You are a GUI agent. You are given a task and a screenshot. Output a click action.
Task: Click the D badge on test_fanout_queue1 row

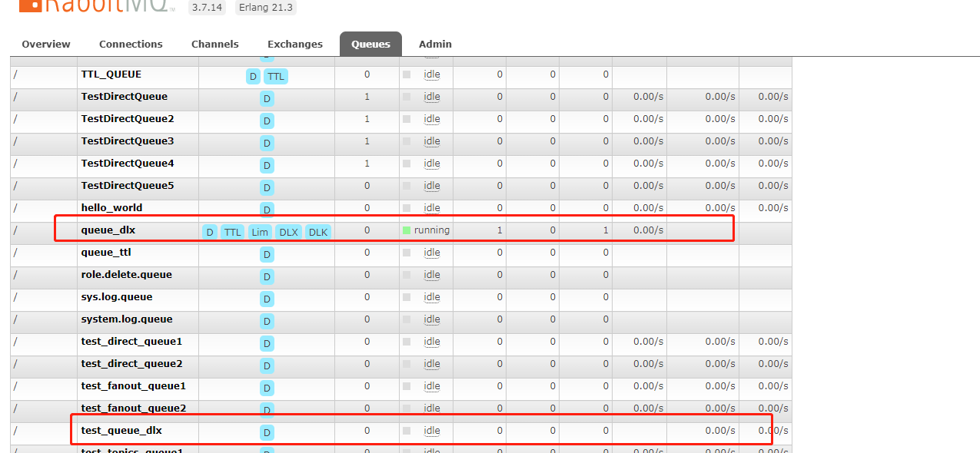click(267, 389)
